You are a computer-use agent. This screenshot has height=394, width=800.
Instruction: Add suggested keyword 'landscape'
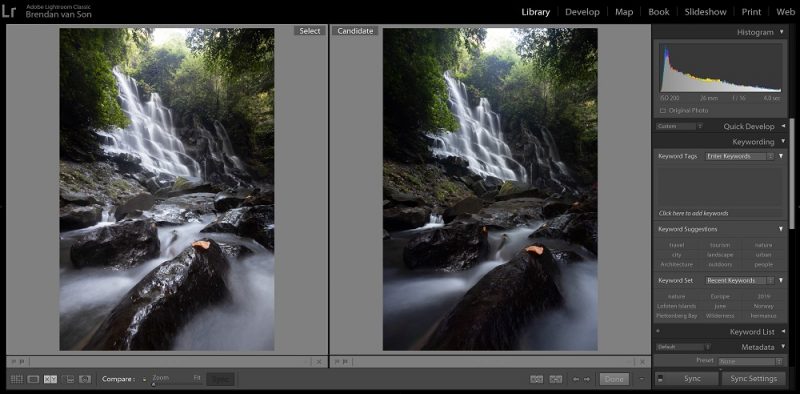tap(720, 255)
